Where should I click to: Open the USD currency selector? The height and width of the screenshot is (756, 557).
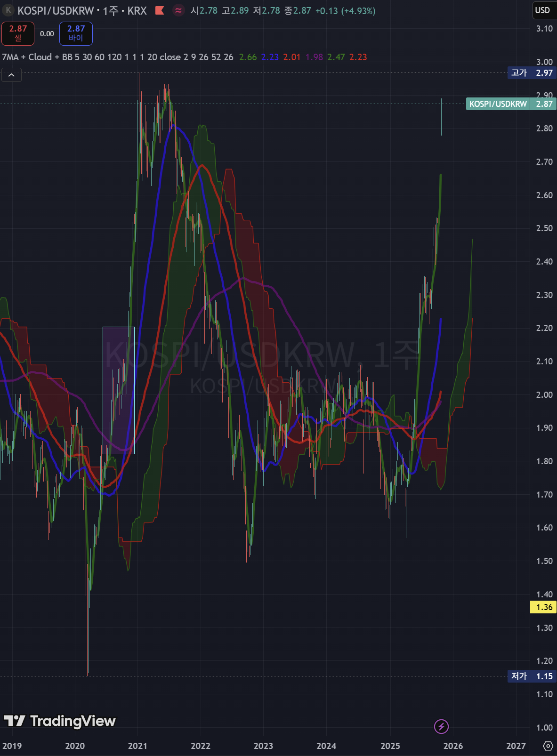542,10
